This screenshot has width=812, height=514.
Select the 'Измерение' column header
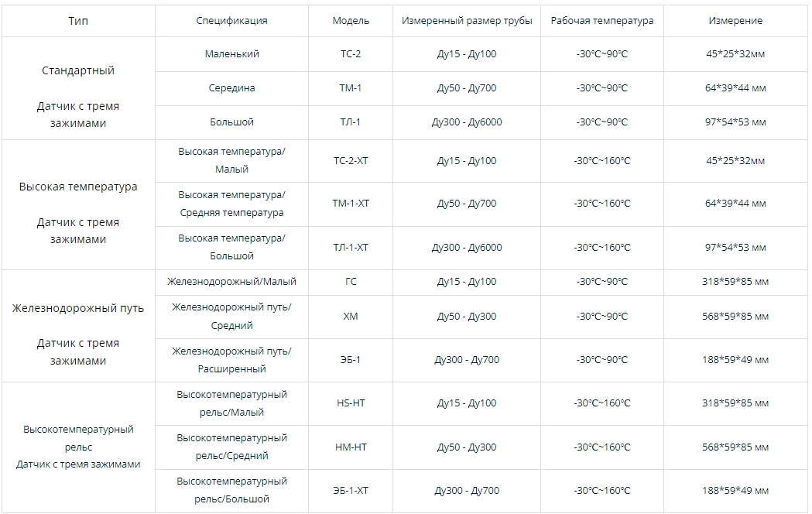[x=735, y=21]
